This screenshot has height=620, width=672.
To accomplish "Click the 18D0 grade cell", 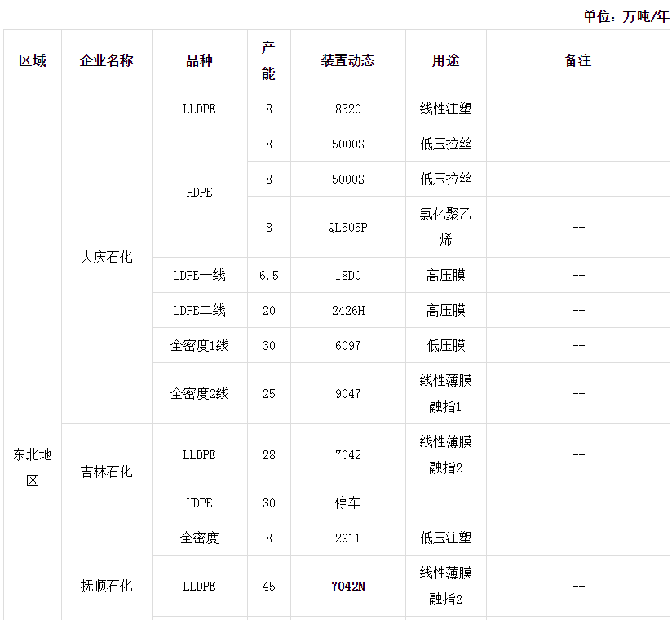I will 348,275.
